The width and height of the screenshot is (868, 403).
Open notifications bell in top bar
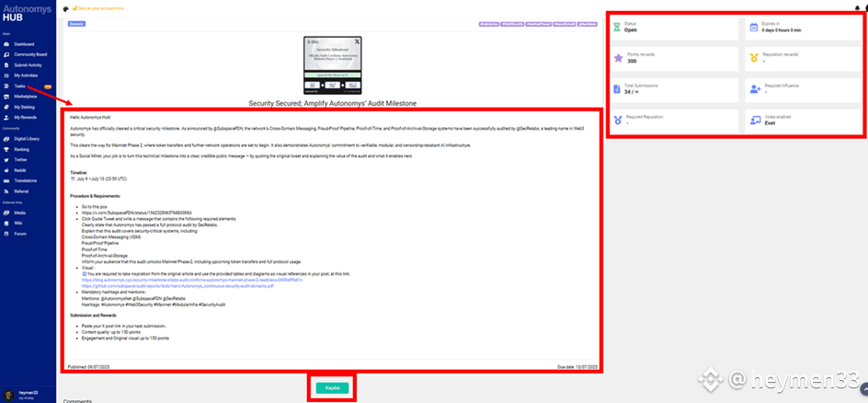pos(858,8)
